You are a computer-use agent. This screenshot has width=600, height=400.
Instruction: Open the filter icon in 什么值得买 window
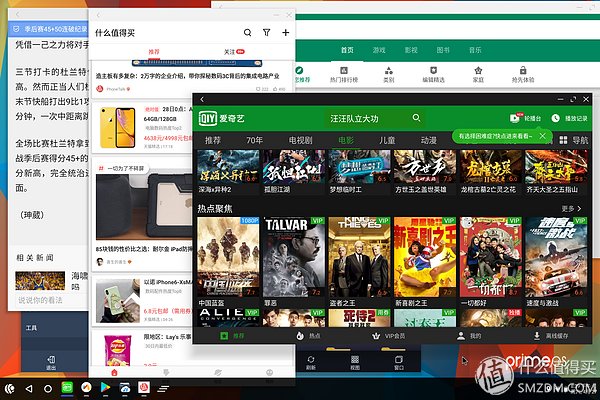[x=267, y=33]
